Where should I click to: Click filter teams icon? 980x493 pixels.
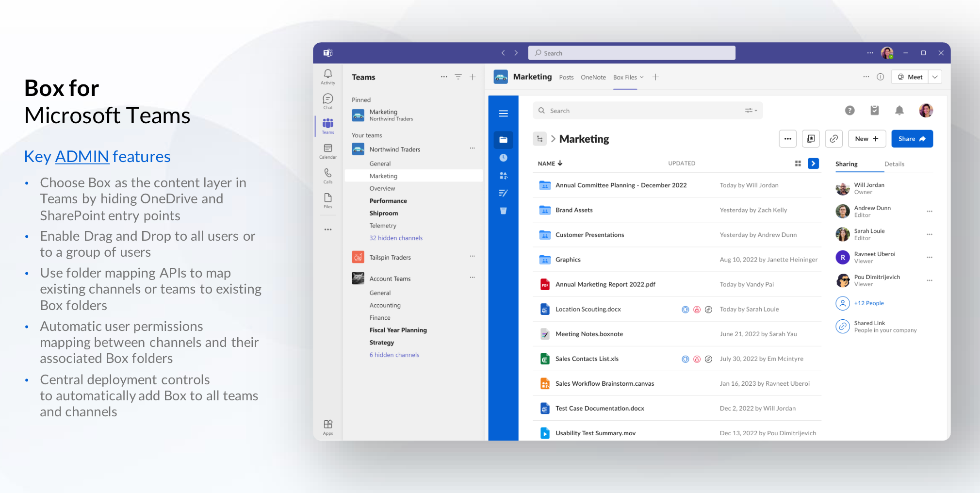point(458,77)
